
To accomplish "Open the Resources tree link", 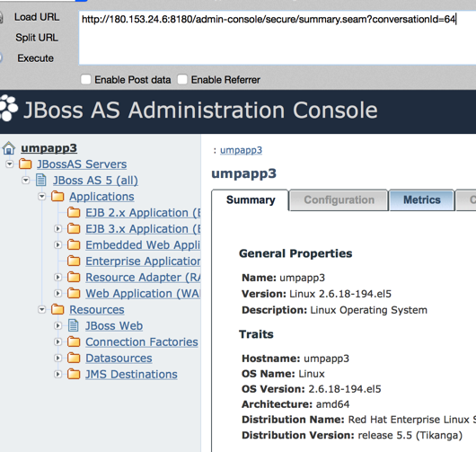I will click(x=97, y=309).
